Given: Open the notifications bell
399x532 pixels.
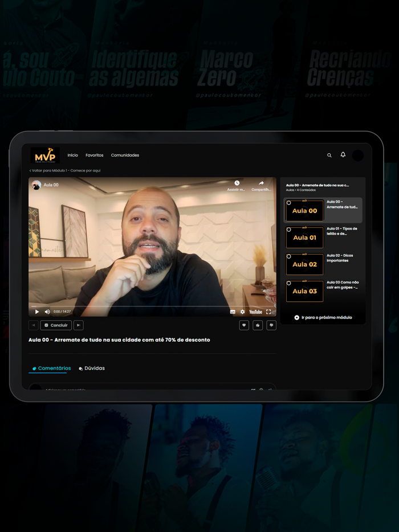Looking at the screenshot, I should 343,155.
